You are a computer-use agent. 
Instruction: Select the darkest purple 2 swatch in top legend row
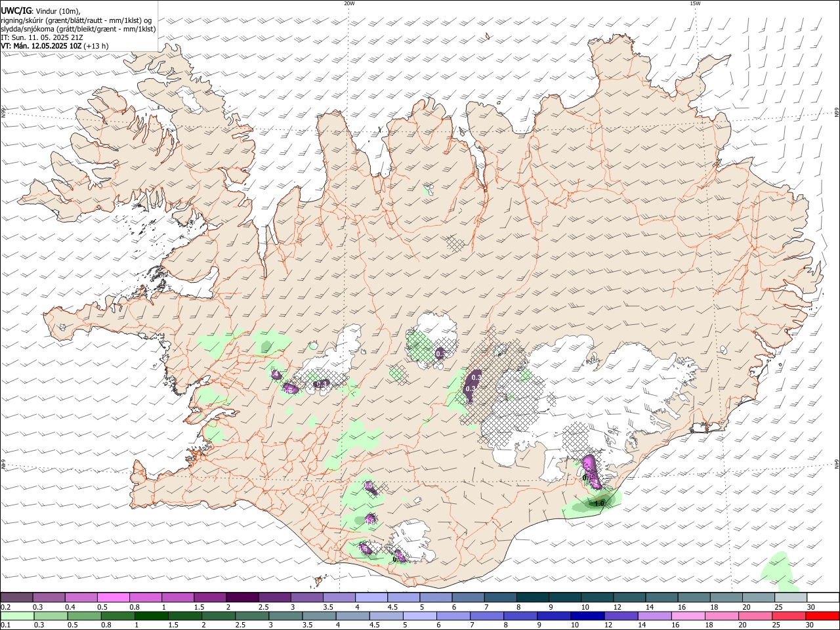(x=241, y=597)
